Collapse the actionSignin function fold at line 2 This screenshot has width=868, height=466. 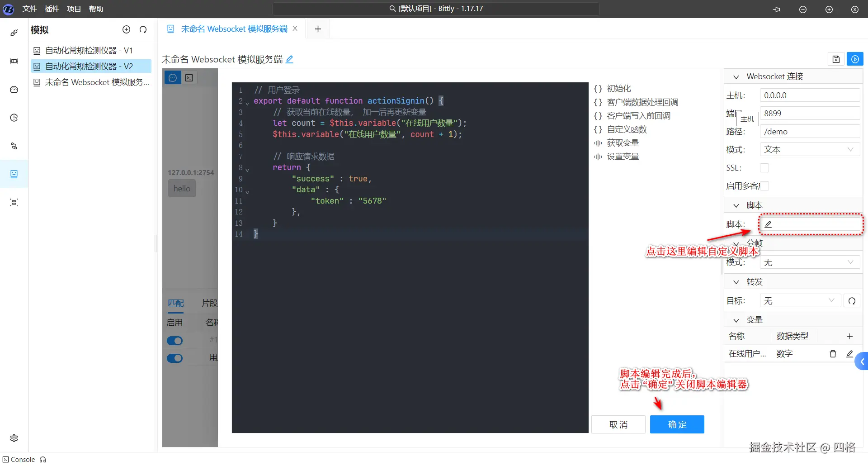tap(247, 103)
